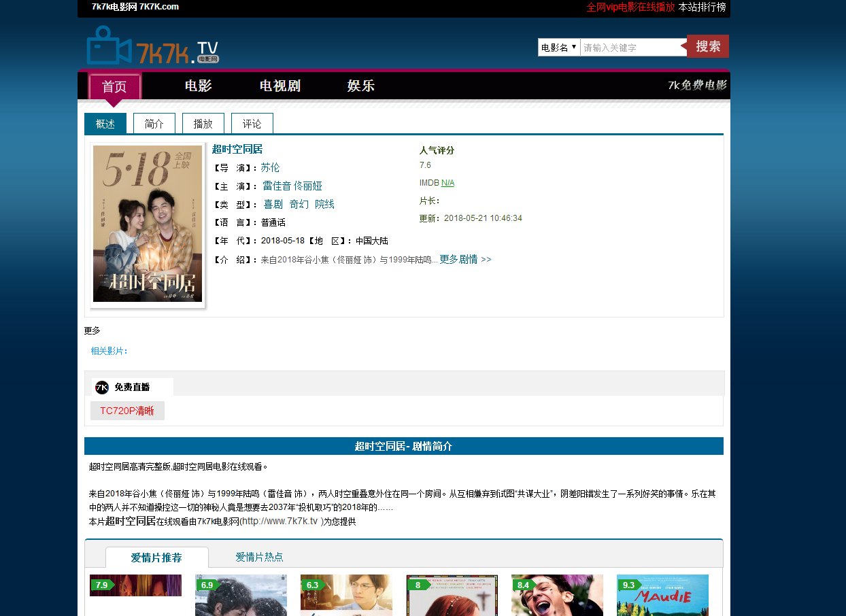Switch to 爱情片热点 tab
Image resolution: width=846 pixels, height=616 pixels.
pyautogui.click(x=259, y=558)
